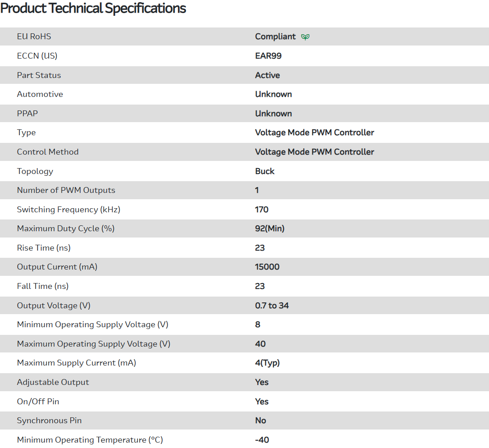Select the Control Method label
This screenshot has height=448, width=489.
tap(47, 152)
